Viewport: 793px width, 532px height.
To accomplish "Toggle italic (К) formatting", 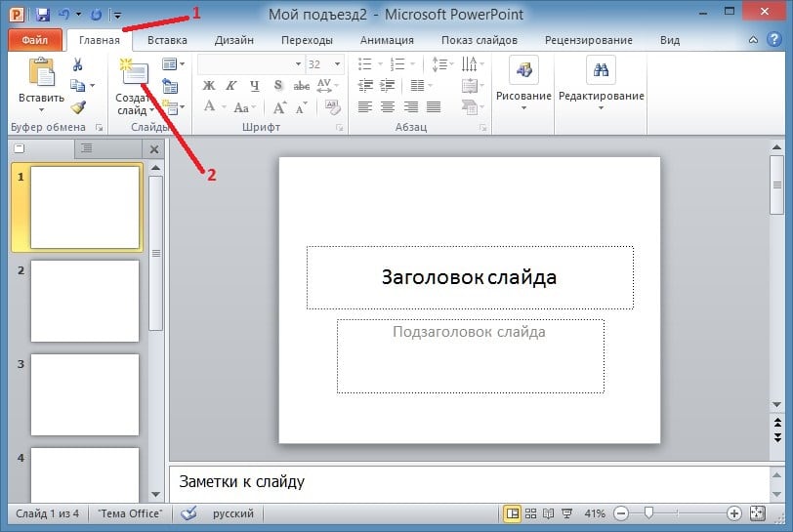I will pos(231,86).
